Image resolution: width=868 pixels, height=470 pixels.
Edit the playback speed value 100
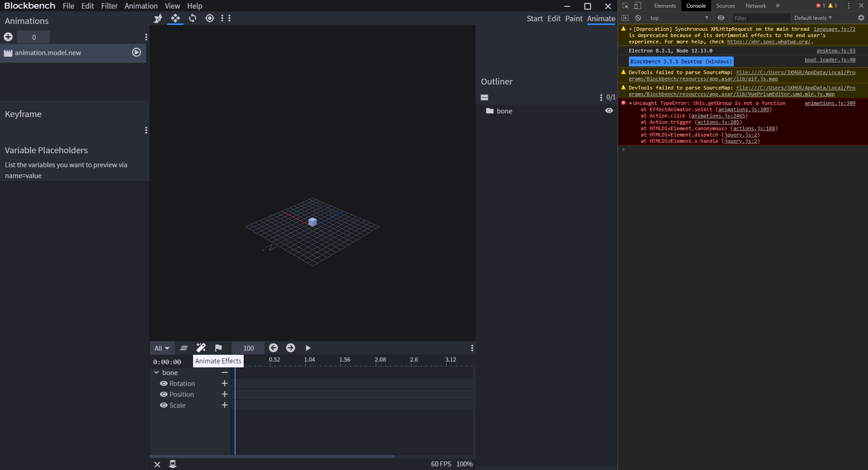pyautogui.click(x=247, y=348)
